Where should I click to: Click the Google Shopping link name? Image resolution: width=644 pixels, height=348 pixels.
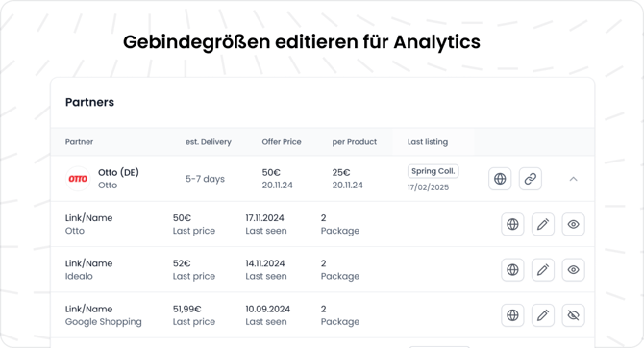point(104,322)
